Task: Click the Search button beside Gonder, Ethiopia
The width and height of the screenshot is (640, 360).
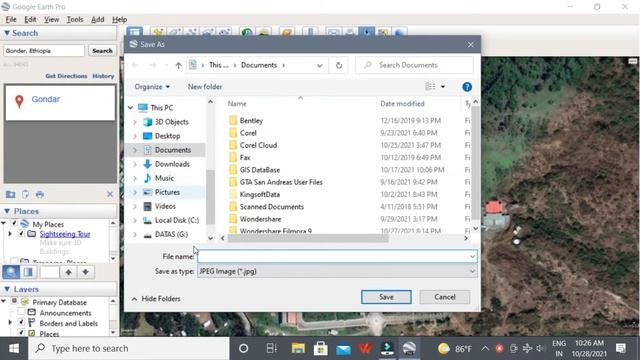Action: tap(102, 51)
